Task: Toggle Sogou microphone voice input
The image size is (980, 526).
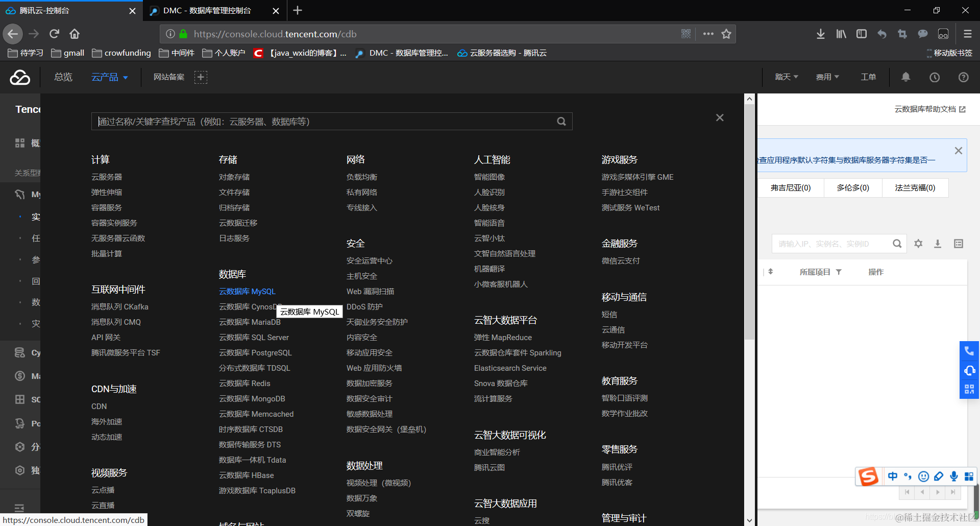Action: (954, 476)
